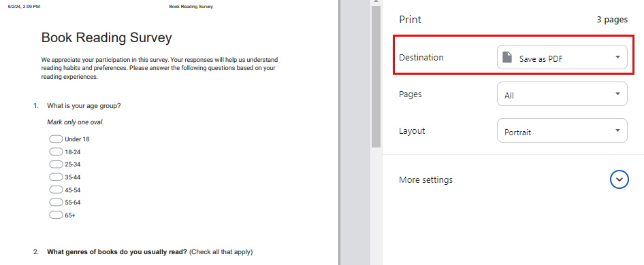The image size is (644, 265).
Task: Click the Layout label
Action: (412, 131)
